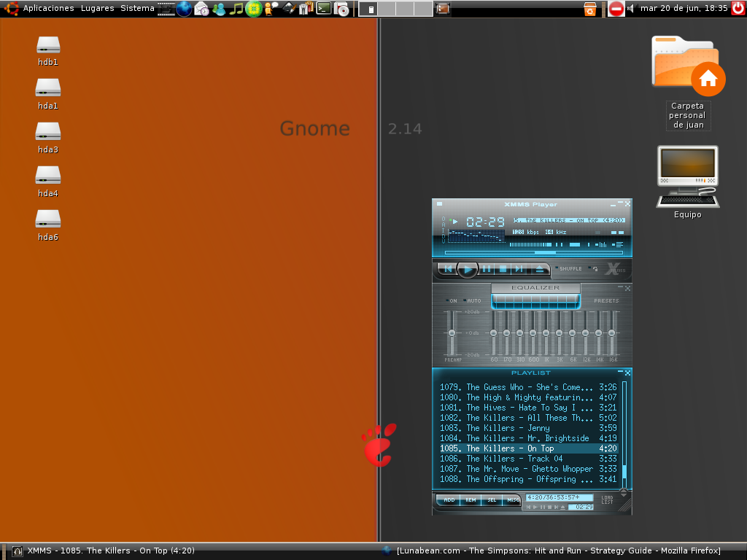Launch the mail client envelope icon in panel
The image size is (747, 560).
[201, 9]
